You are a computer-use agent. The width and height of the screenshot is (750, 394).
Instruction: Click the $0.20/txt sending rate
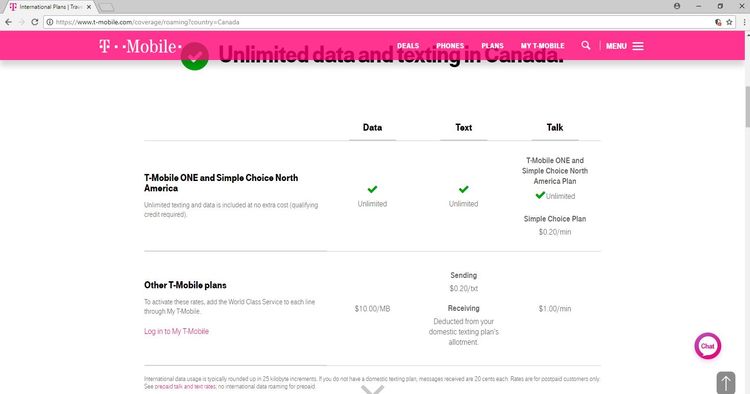463,288
